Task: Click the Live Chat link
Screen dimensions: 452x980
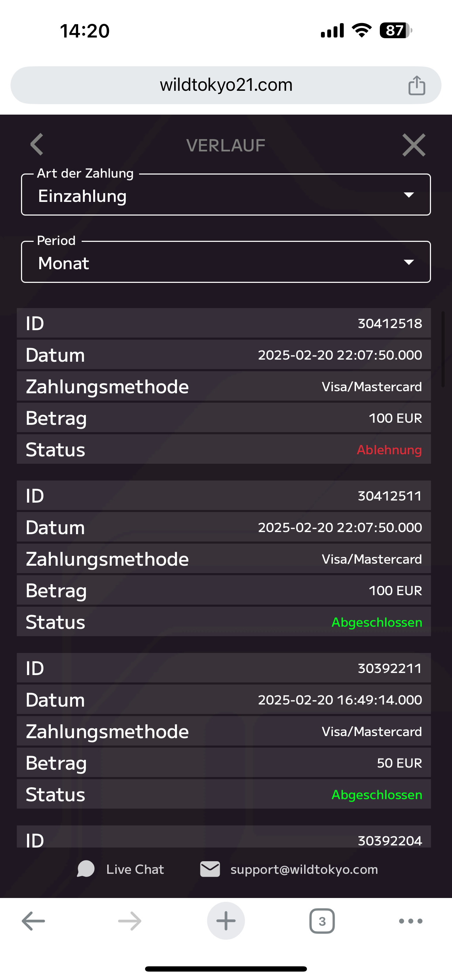Action: click(x=135, y=869)
